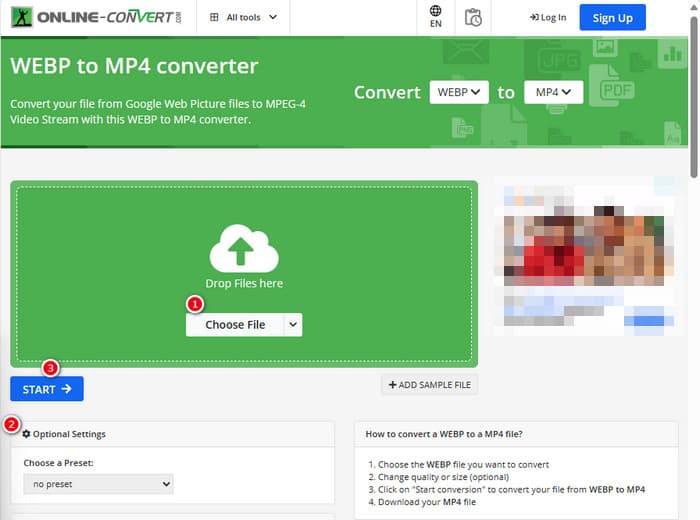The image size is (700, 520).
Task: Expand the WEBP source format dropdown
Action: pyautogui.click(x=459, y=93)
